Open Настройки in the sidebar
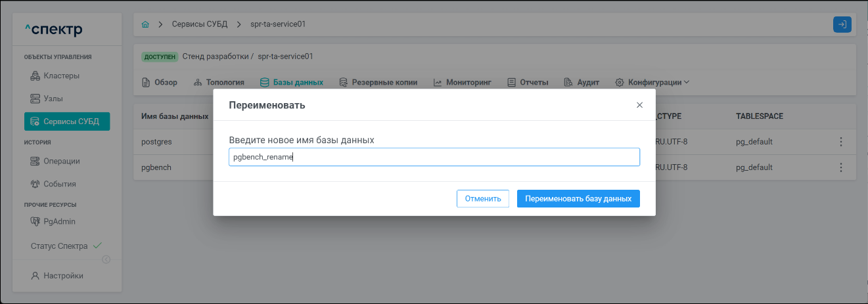868x304 pixels. point(63,276)
